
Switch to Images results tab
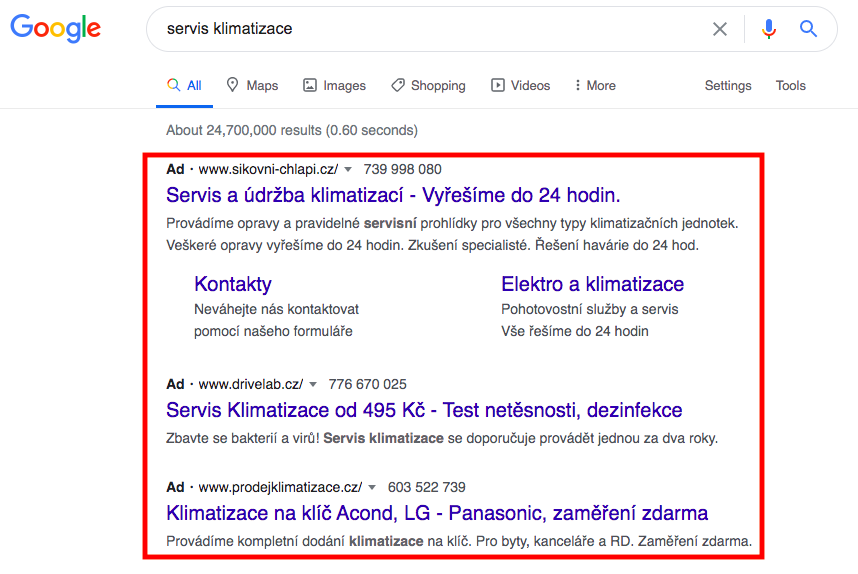pos(334,85)
